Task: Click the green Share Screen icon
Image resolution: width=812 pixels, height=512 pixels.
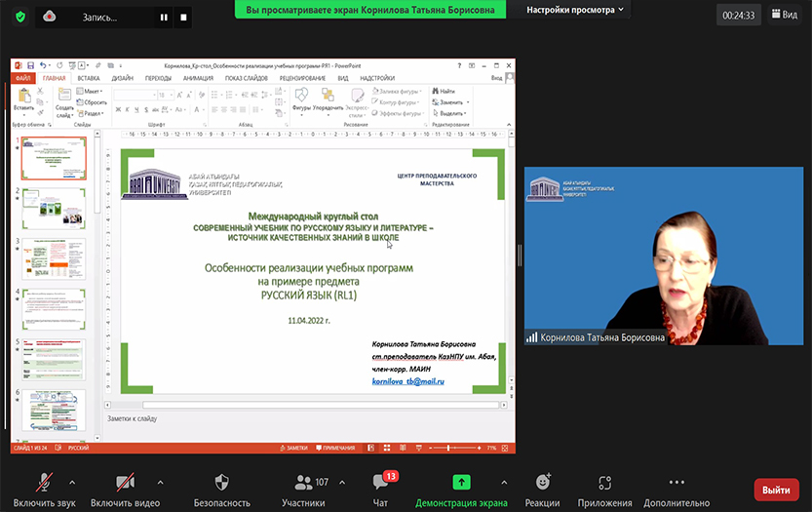Action: pos(461,483)
